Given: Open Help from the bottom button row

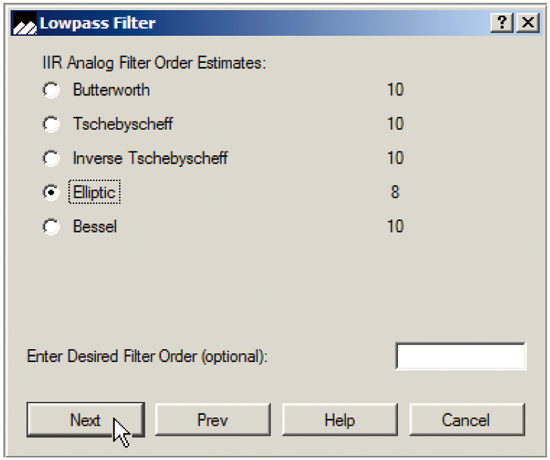Looking at the screenshot, I should [x=340, y=420].
